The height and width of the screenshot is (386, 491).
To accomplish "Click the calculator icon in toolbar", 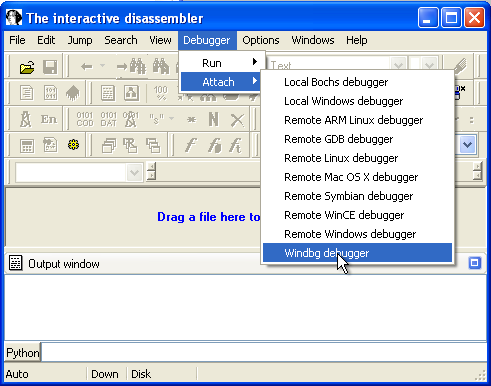I will point(27,146).
